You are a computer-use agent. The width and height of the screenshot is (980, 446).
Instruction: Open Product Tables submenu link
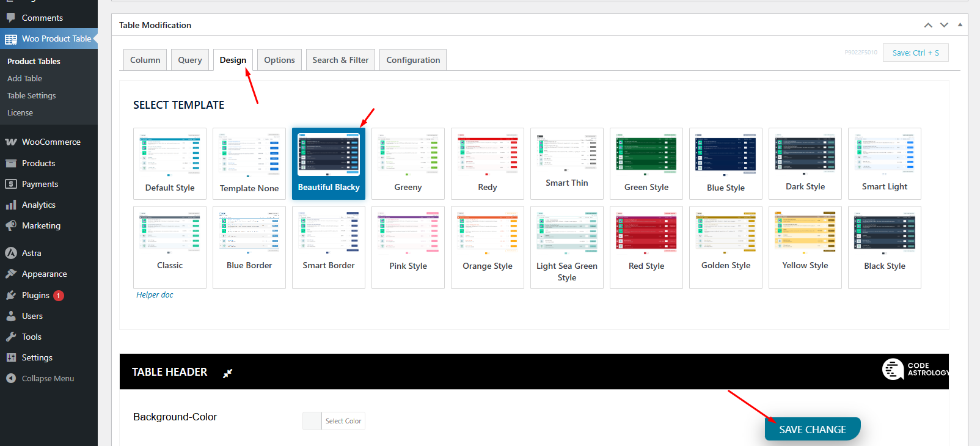(x=34, y=61)
